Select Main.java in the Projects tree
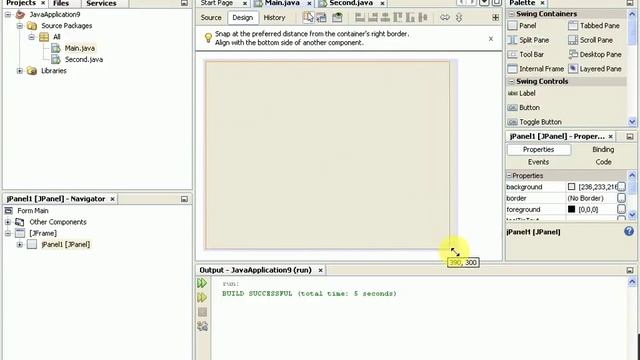 click(80, 48)
